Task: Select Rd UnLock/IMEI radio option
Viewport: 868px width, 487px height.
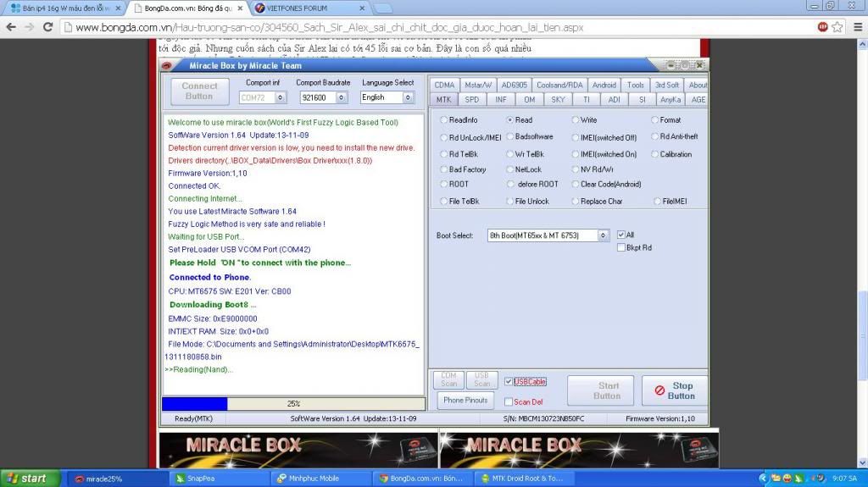Action: pos(443,138)
